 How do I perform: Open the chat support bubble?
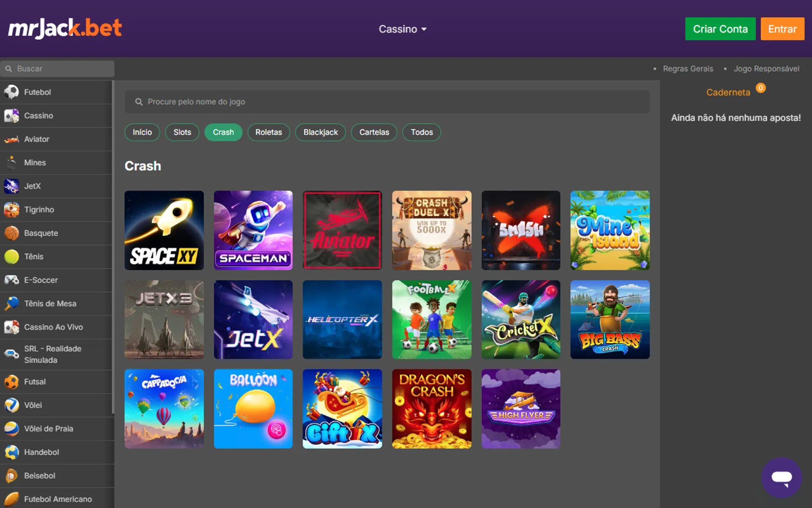tap(782, 478)
